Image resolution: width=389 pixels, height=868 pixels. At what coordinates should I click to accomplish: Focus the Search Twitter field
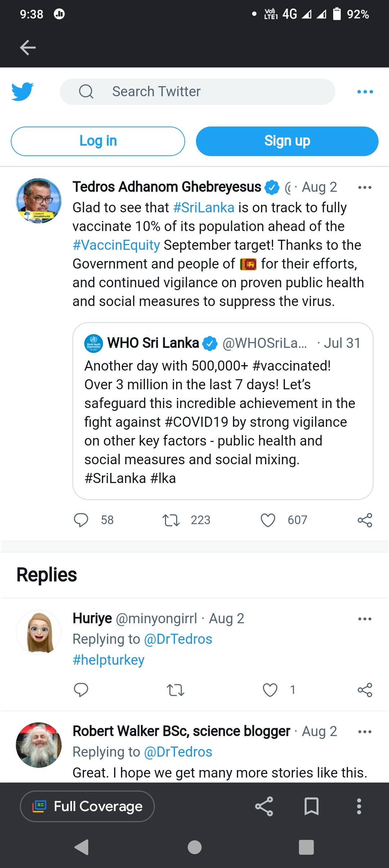[197, 92]
